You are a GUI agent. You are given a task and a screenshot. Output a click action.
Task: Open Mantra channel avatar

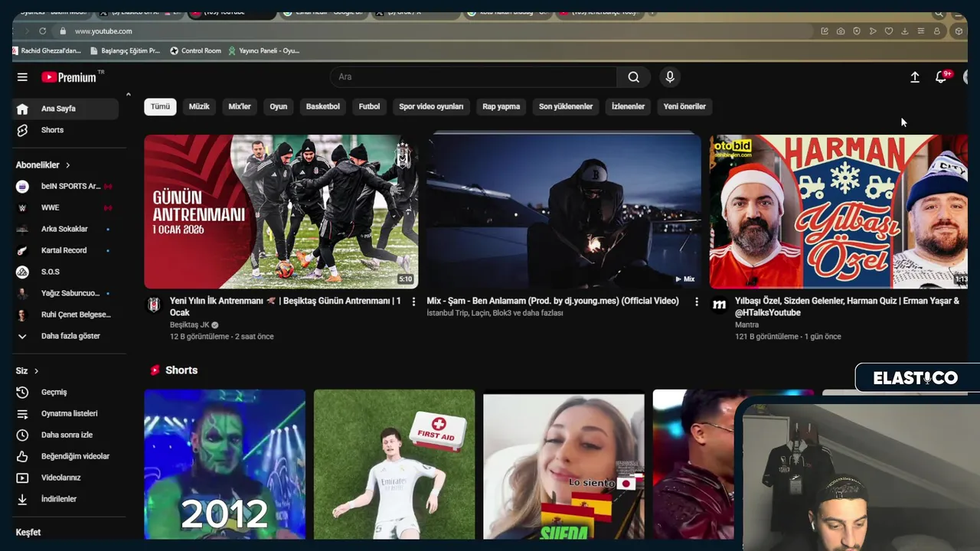719,305
